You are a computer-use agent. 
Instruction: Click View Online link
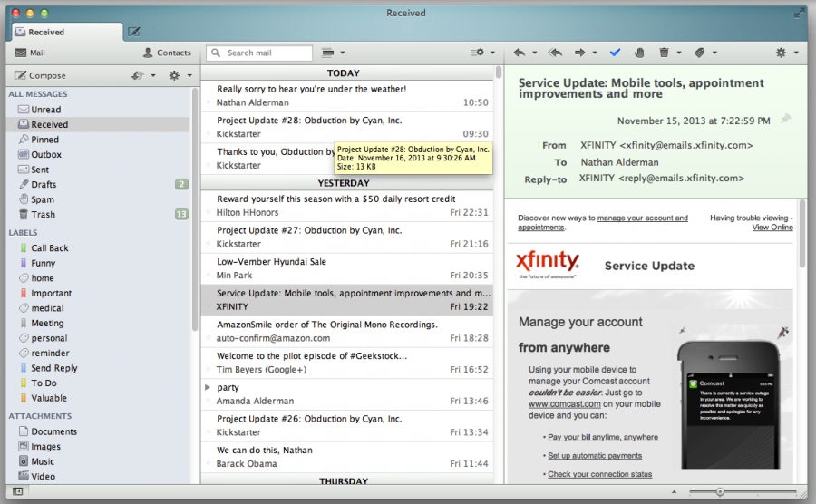pyautogui.click(x=772, y=228)
